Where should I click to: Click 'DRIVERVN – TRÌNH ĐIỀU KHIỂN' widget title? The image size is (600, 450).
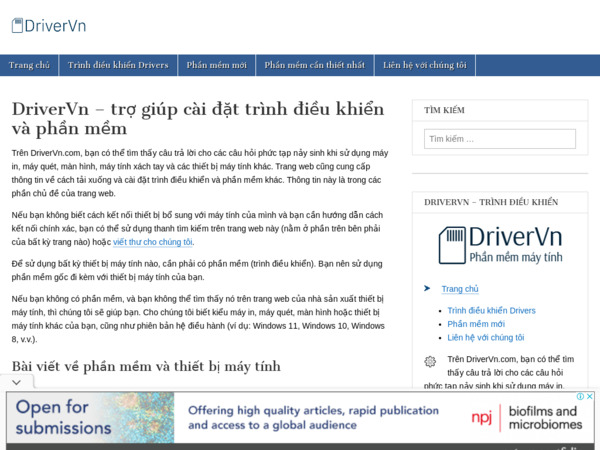[491, 202]
